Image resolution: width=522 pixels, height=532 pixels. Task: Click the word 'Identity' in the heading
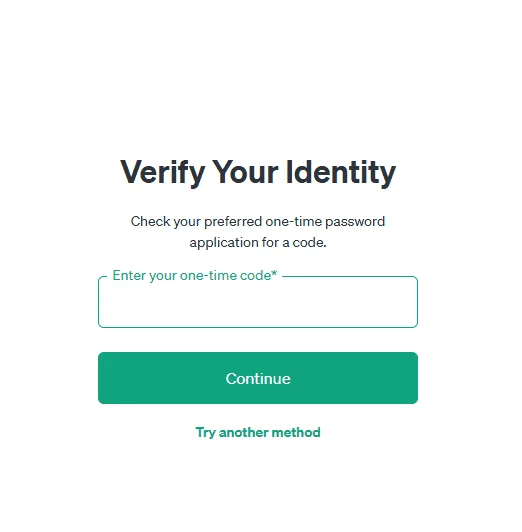(x=341, y=172)
